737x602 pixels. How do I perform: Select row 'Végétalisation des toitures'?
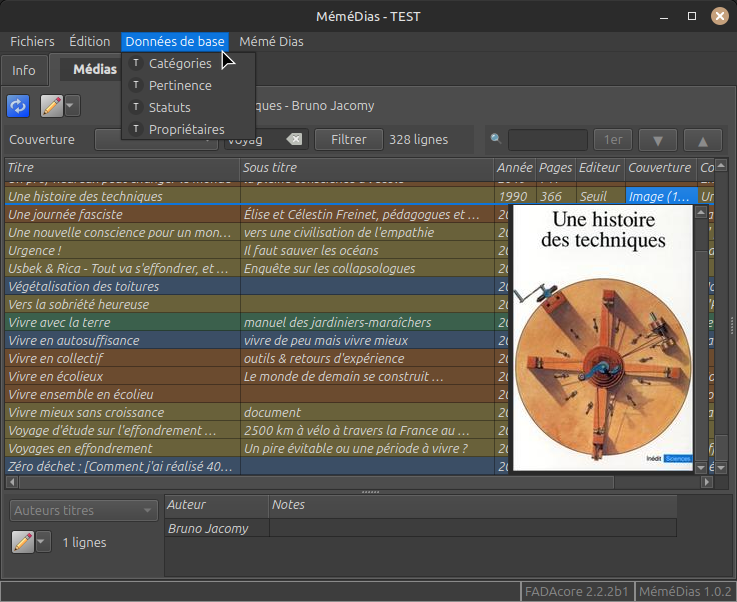tap(257, 286)
